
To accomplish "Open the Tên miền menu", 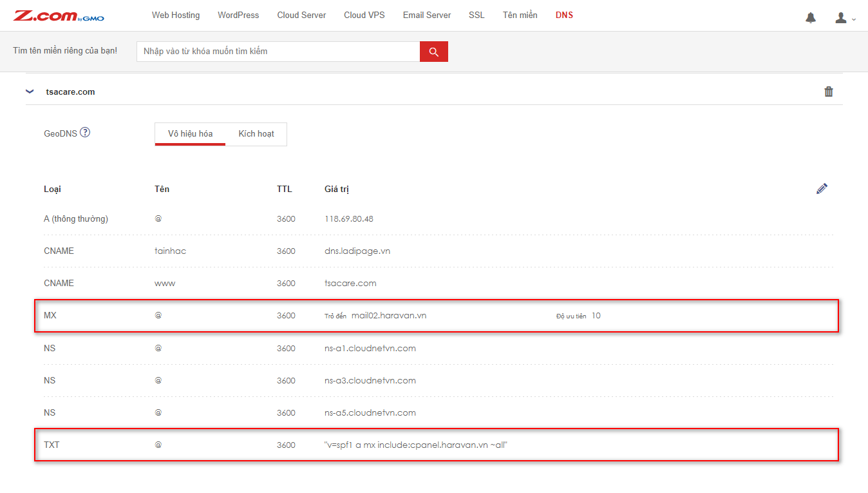I will click(x=520, y=15).
